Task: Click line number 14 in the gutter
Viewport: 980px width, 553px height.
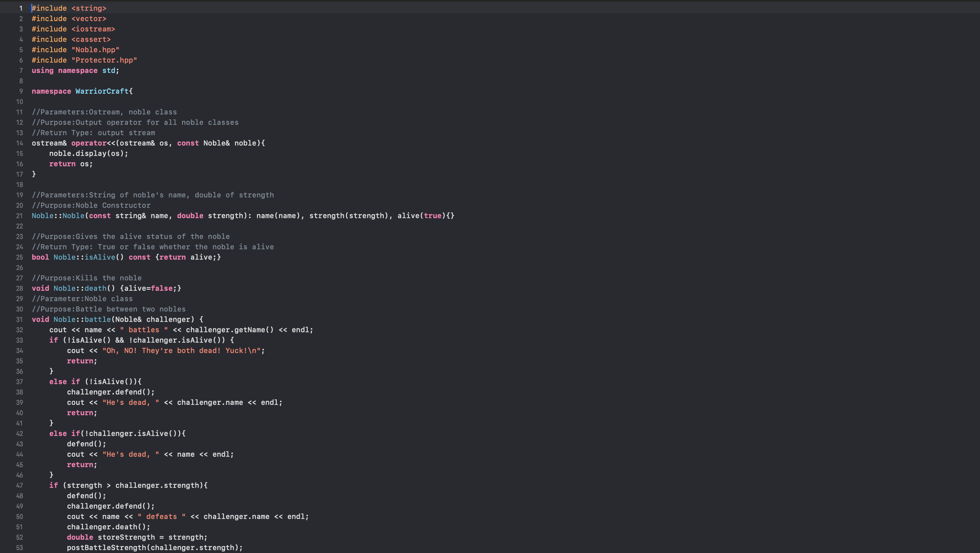Action: tap(19, 143)
